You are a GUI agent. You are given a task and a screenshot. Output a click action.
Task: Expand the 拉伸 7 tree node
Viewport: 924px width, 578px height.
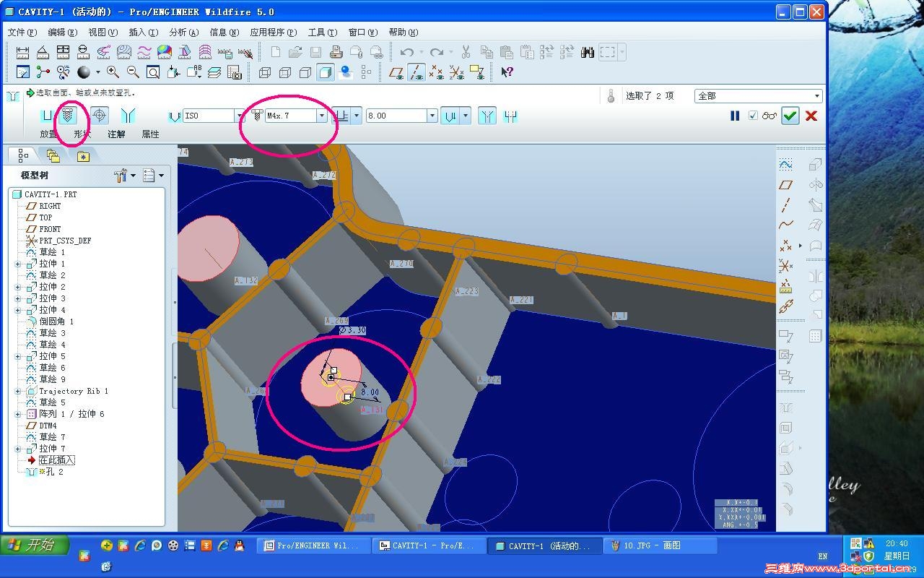(18, 449)
